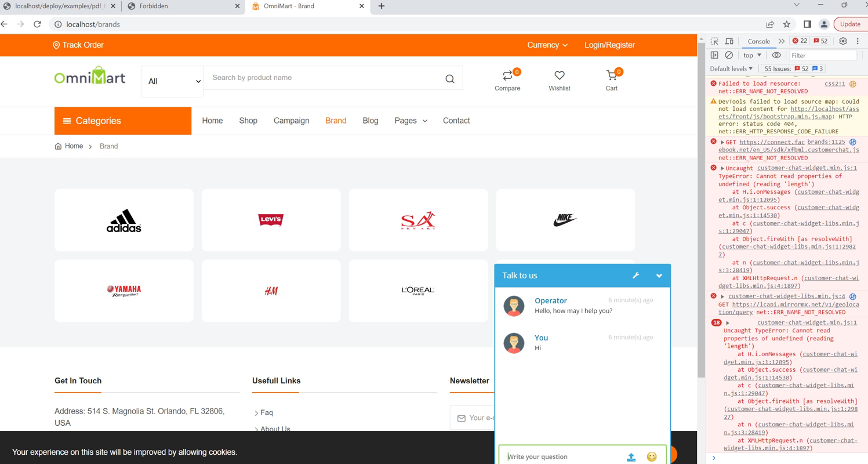Open the Campaign menu item
Screen dimensions: 868x464
click(x=292, y=121)
